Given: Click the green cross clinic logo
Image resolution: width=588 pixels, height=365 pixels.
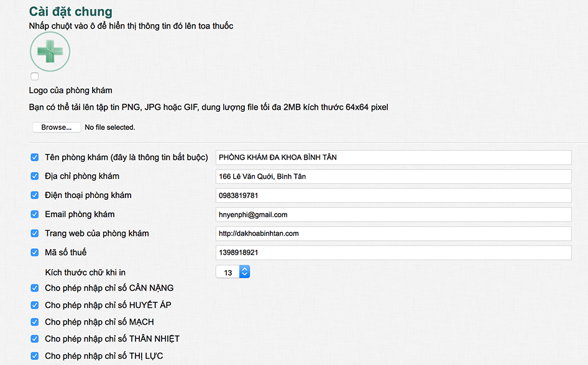Looking at the screenshot, I should 50,52.
